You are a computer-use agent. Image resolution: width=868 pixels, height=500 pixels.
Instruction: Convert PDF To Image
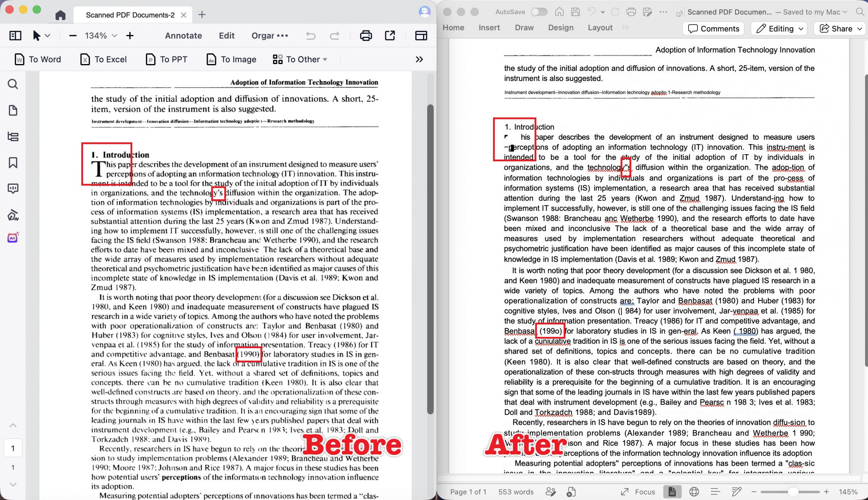231,59
